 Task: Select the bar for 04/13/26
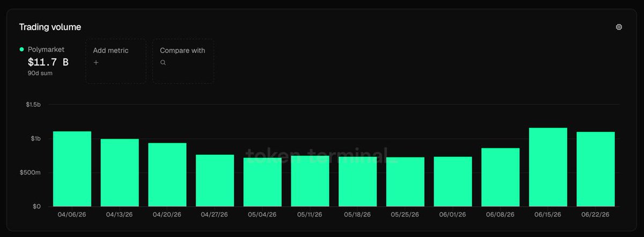[x=120, y=173]
